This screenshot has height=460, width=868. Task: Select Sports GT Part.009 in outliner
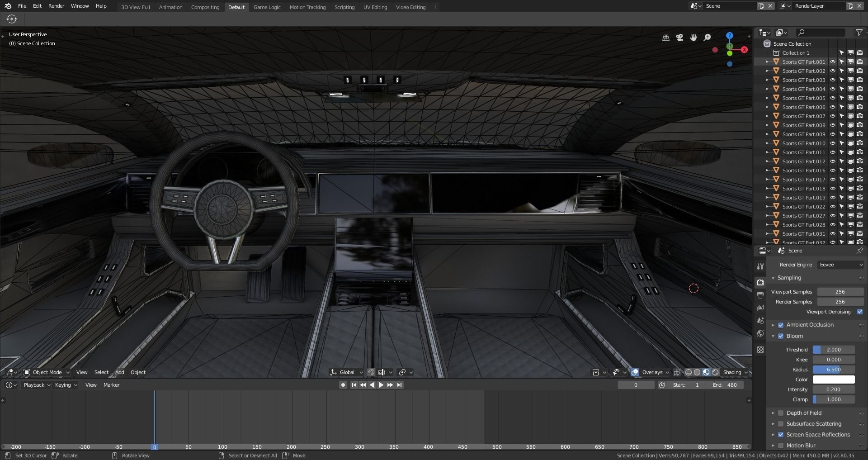(804, 134)
